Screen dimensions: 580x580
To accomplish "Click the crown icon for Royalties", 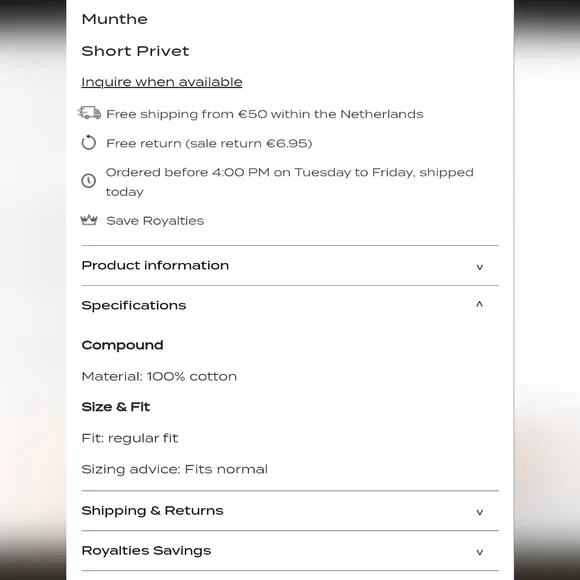I will pyautogui.click(x=89, y=220).
